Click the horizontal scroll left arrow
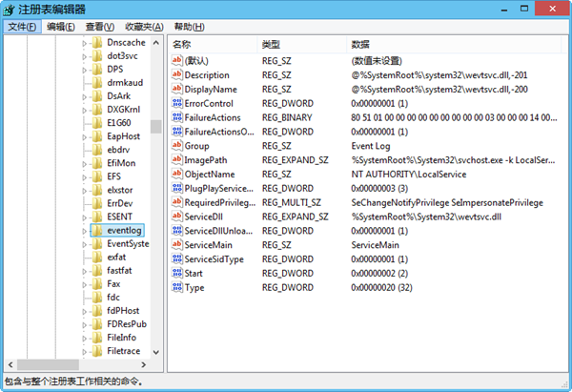The width and height of the screenshot is (572, 392). [10, 364]
